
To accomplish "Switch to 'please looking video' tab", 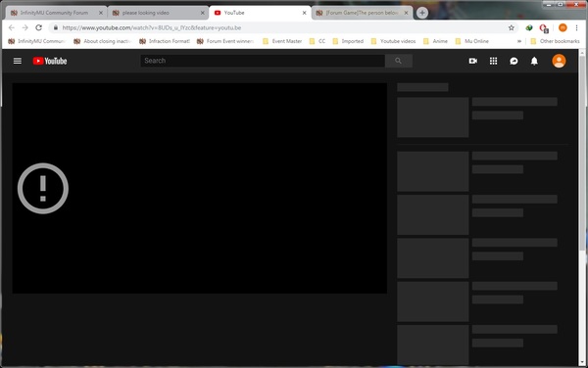I will [158, 13].
